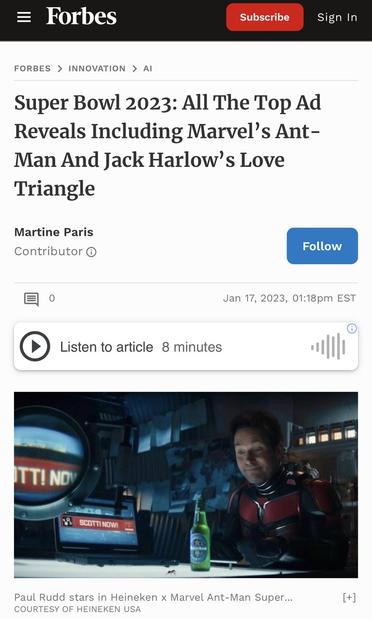Click the Contributor label
Image resolution: width=372 pixels, height=619 pixels.
pyautogui.click(x=48, y=251)
